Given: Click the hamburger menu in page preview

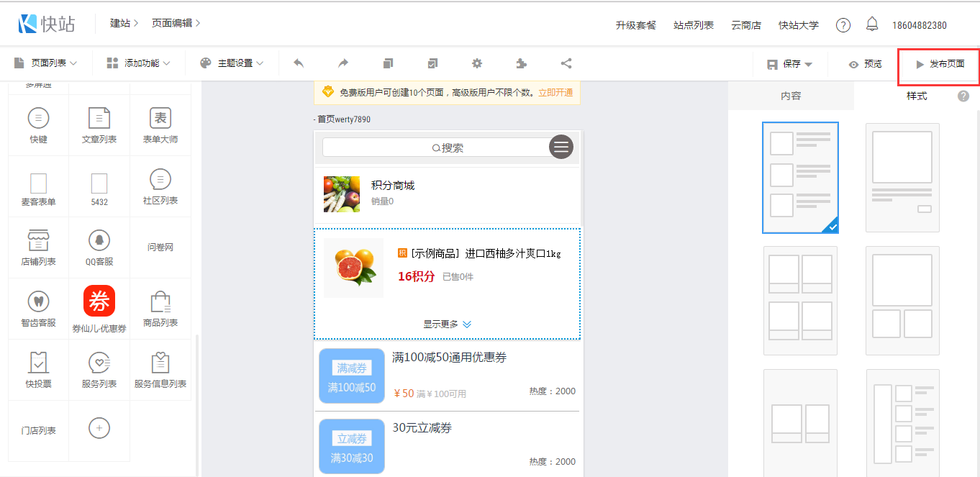Looking at the screenshot, I should [x=561, y=147].
